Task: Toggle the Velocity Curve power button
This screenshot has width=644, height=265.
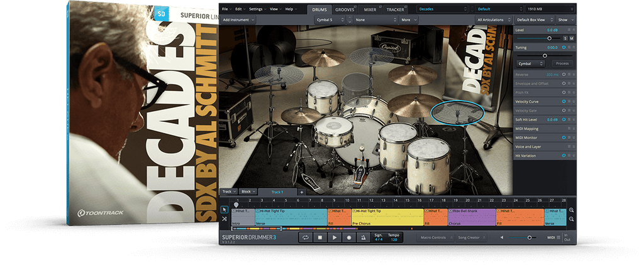Action: click(564, 101)
